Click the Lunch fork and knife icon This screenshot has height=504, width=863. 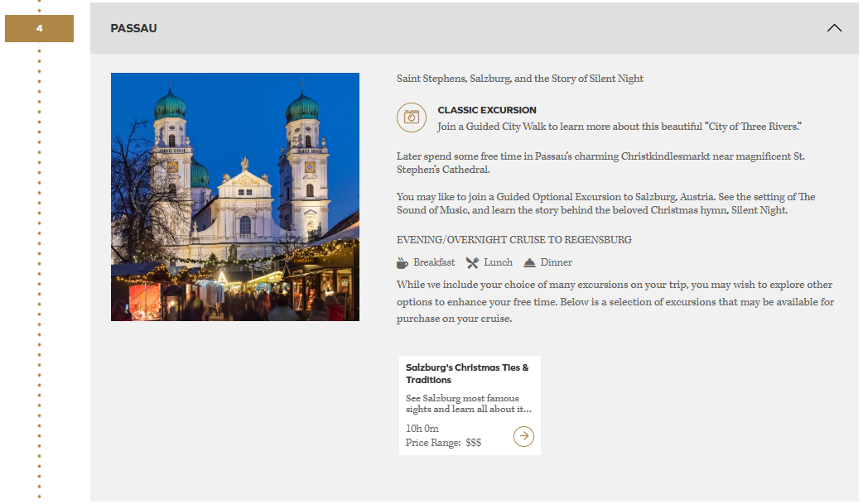click(x=472, y=262)
